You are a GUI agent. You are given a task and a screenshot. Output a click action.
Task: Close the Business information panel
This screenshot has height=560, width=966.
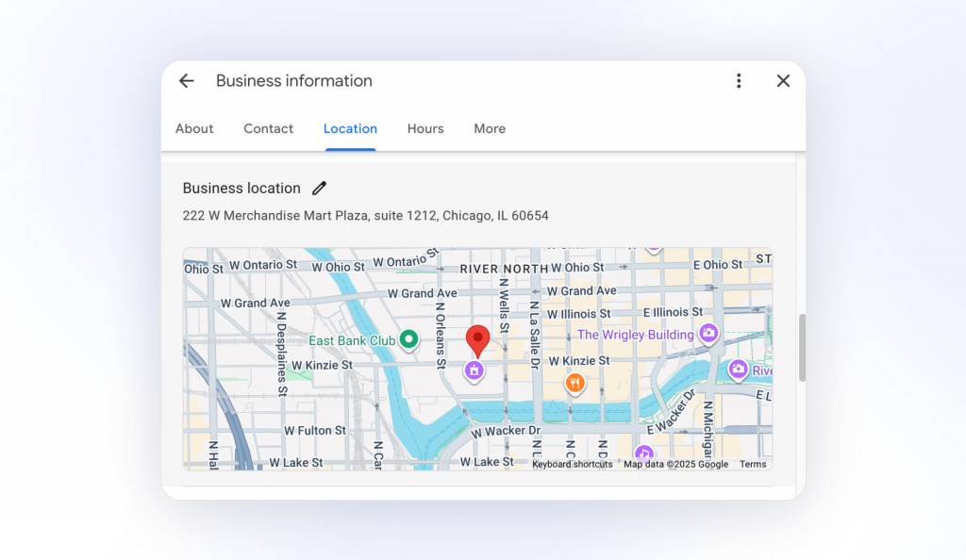783,81
